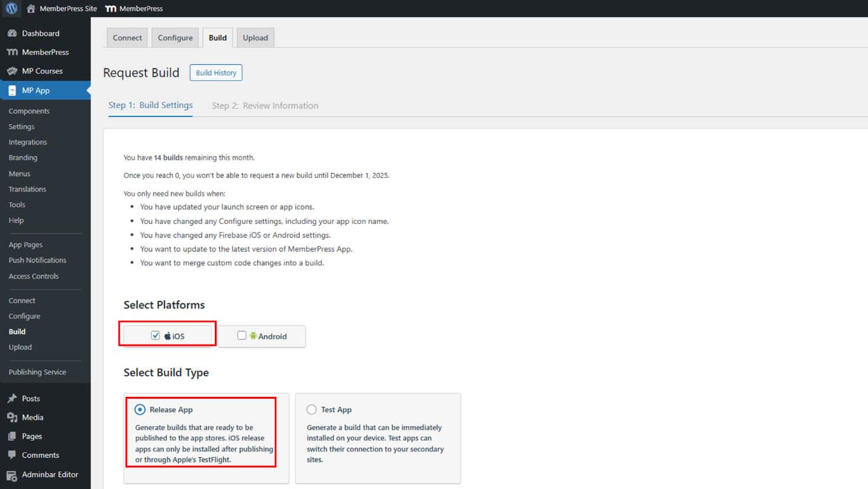
Task: Click the Build History button
Action: point(216,72)
